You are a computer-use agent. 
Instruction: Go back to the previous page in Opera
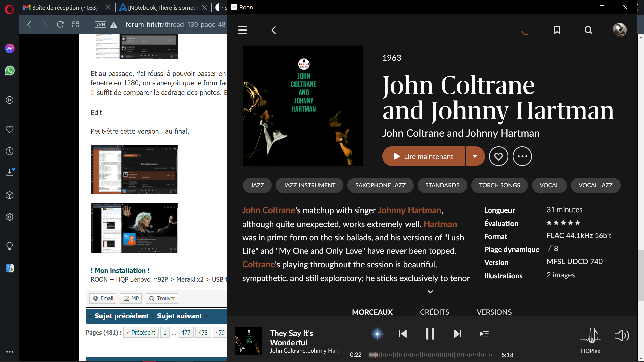click(x=29, y=24)
